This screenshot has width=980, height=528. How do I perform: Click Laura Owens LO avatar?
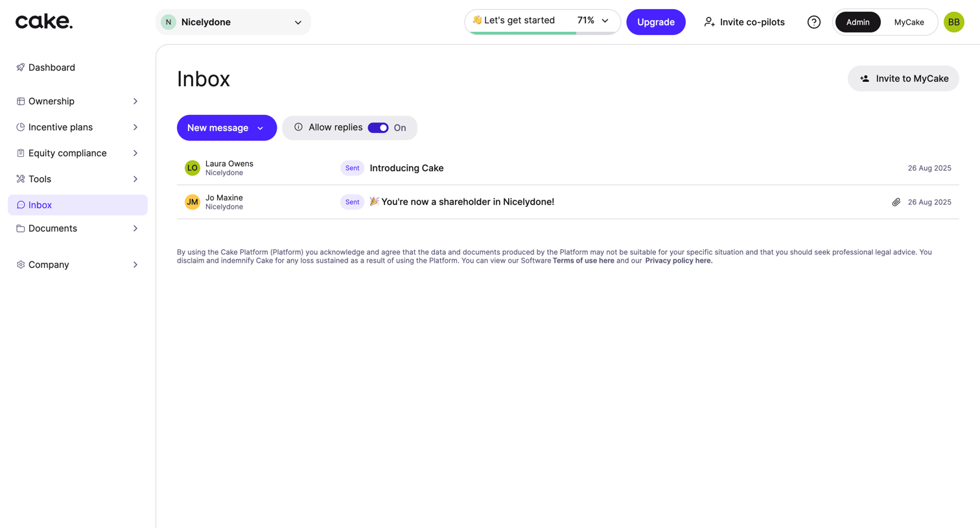click(192, 168)
